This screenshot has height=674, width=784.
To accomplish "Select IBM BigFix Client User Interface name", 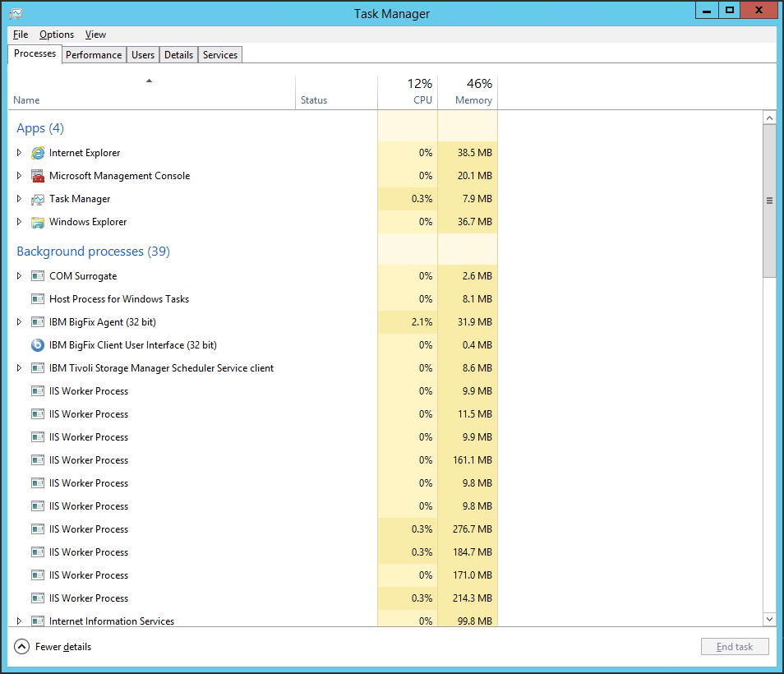I will click(133, 345).
